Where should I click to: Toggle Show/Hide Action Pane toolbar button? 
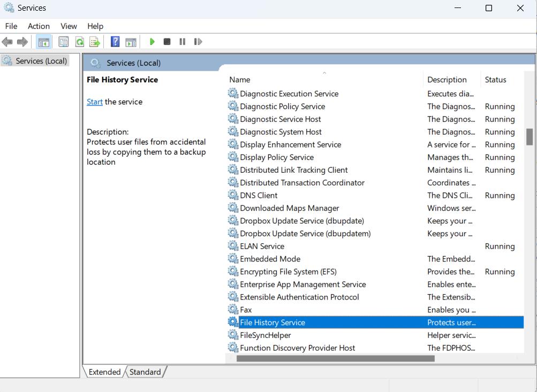(131, 42)
